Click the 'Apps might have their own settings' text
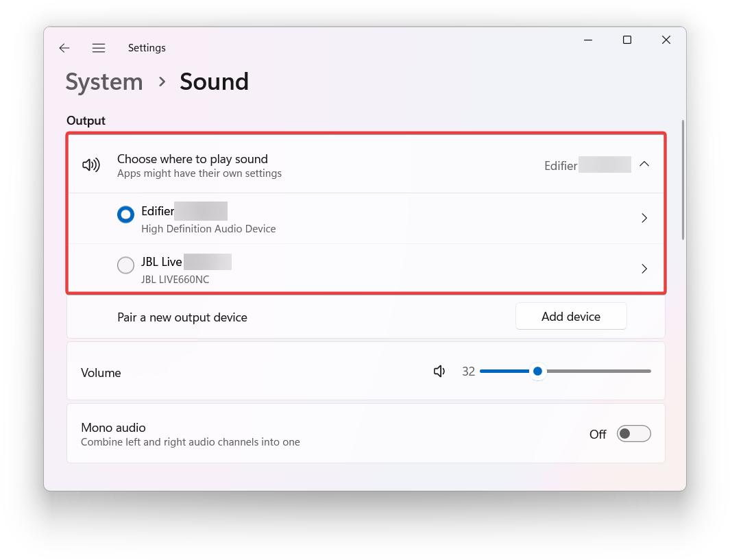Image resolution: width=730 pixels, height=560 pixels. 199,173
